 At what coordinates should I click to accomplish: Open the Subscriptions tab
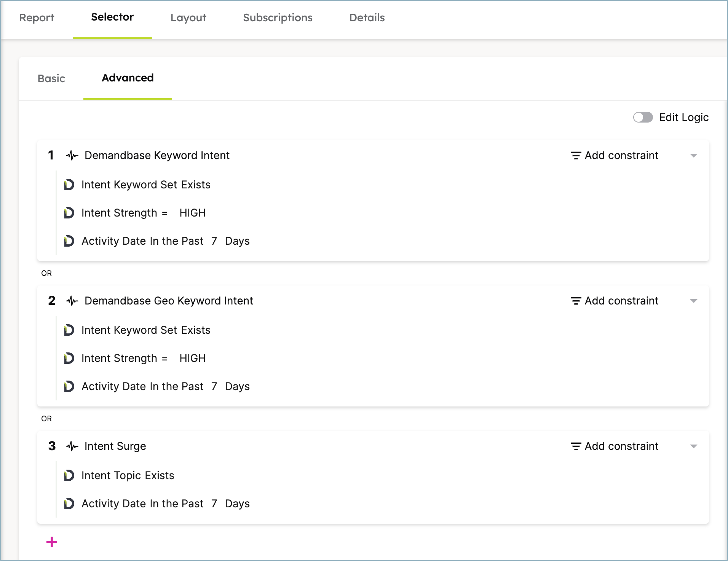point(278,18)
